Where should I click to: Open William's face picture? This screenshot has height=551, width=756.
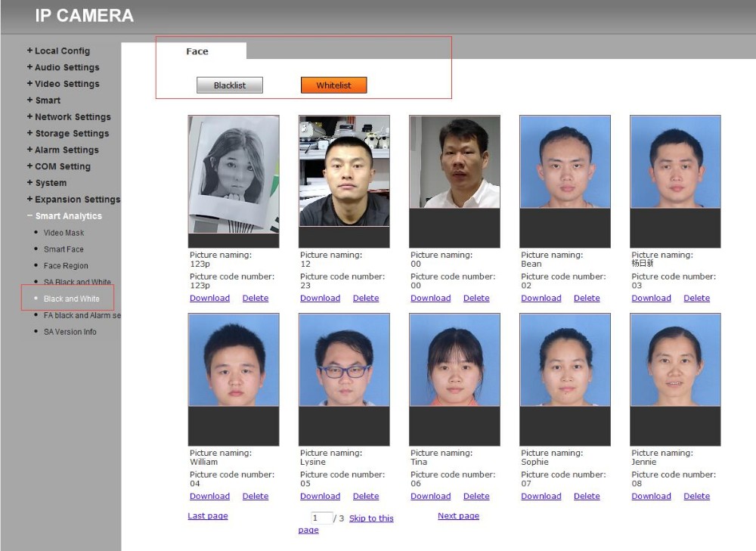click(234, 379)
